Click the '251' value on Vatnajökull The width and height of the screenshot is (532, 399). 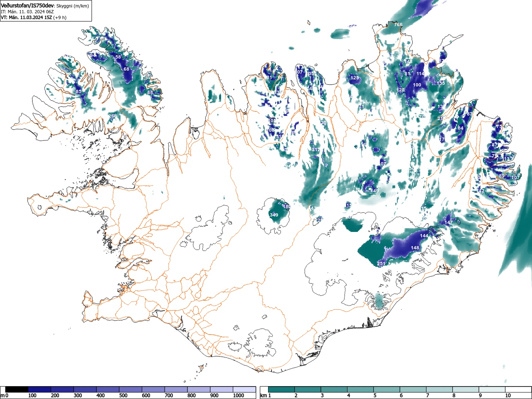382,264
